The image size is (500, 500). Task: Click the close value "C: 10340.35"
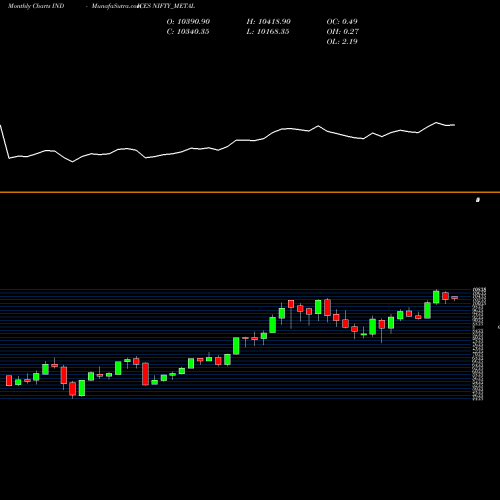coord(188,32)
